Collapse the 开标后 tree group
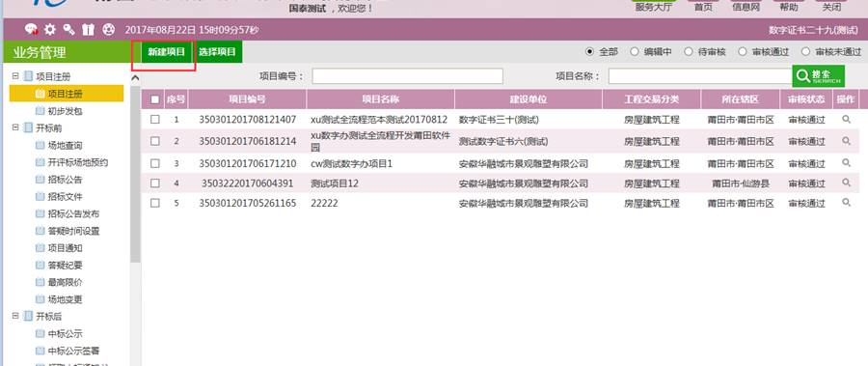Viewport: 868px width, 366px height. coord(14,317)
